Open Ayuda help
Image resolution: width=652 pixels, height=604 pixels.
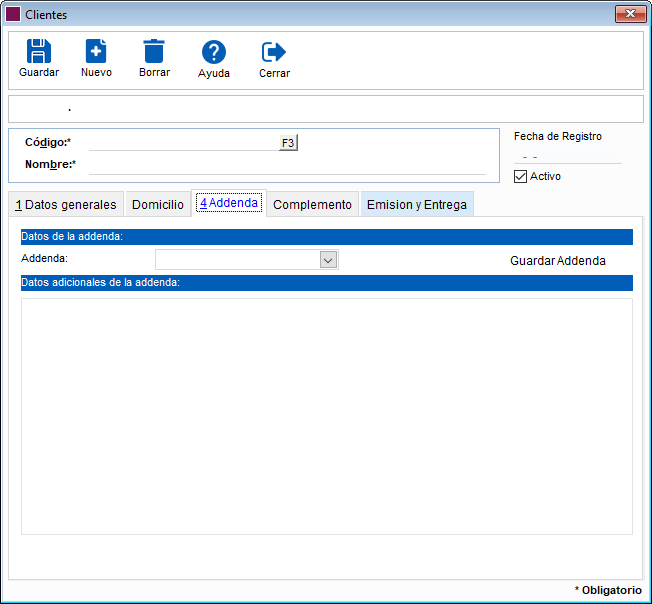(213, 53)
